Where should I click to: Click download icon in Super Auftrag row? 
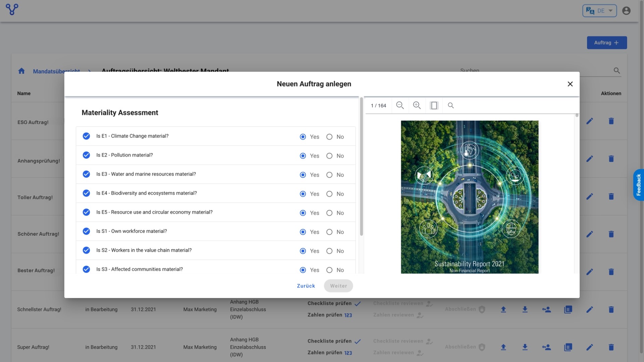coord(525,347)
